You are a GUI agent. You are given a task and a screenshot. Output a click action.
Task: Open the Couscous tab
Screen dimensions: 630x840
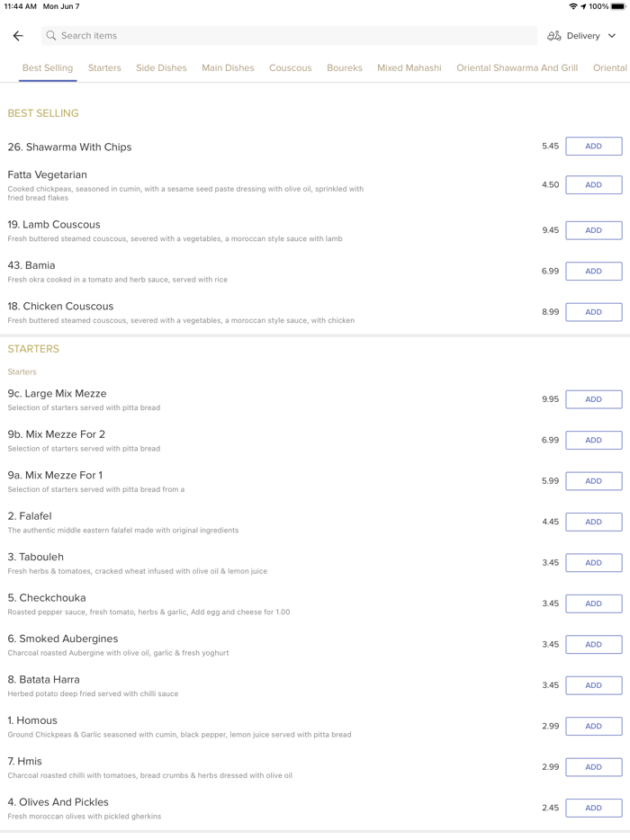(x=290, y=67)
